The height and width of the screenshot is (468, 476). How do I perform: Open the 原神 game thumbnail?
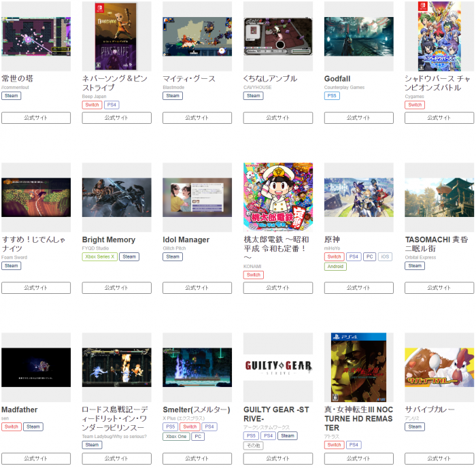(358, 197)
